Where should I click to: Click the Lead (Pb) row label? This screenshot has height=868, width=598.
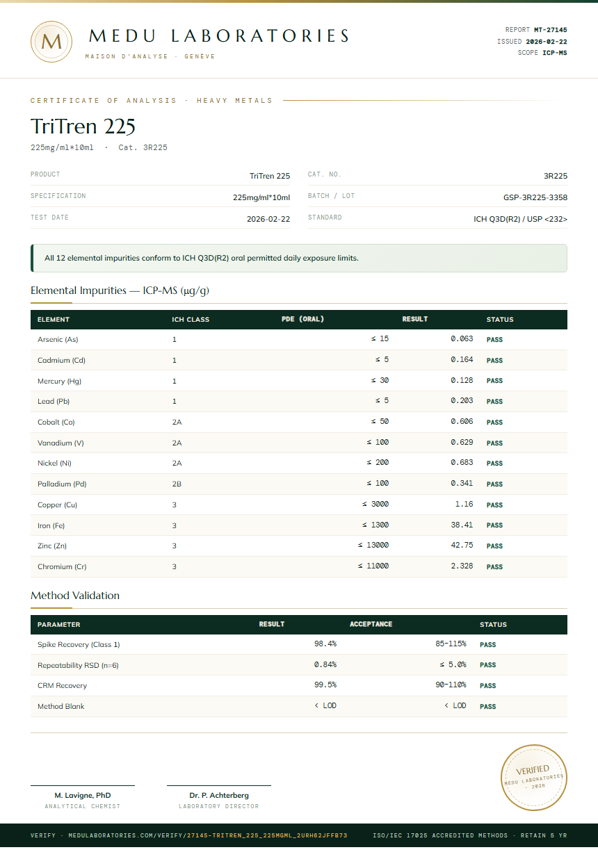click(x=54, y=401)
